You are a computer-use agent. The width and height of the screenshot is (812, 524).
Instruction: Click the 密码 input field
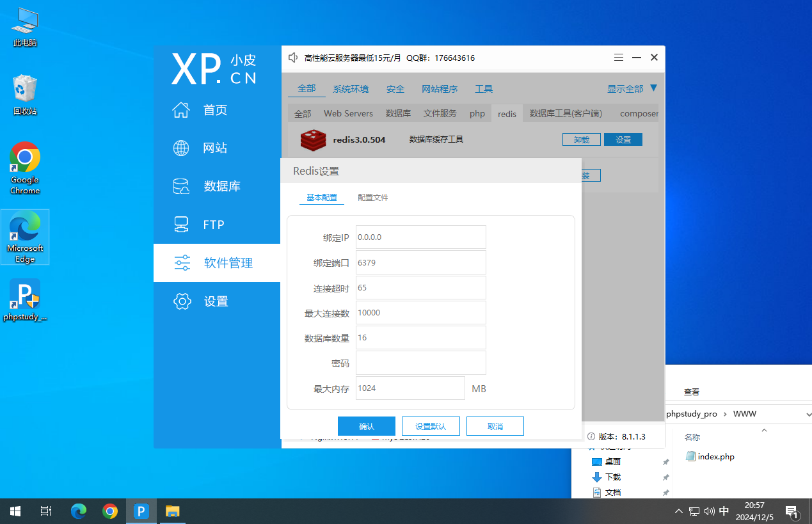point(420,363)
